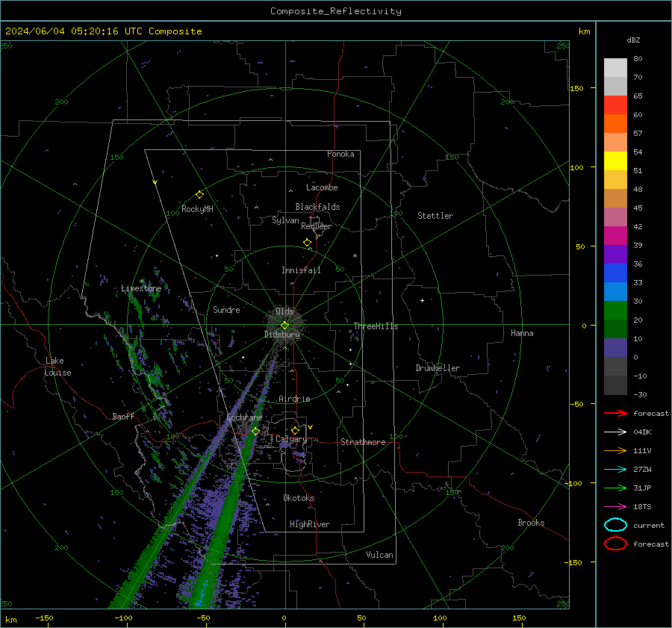Click the Airdrie town label
Viewport: 672px width, 628px height.
click(294, 399)
